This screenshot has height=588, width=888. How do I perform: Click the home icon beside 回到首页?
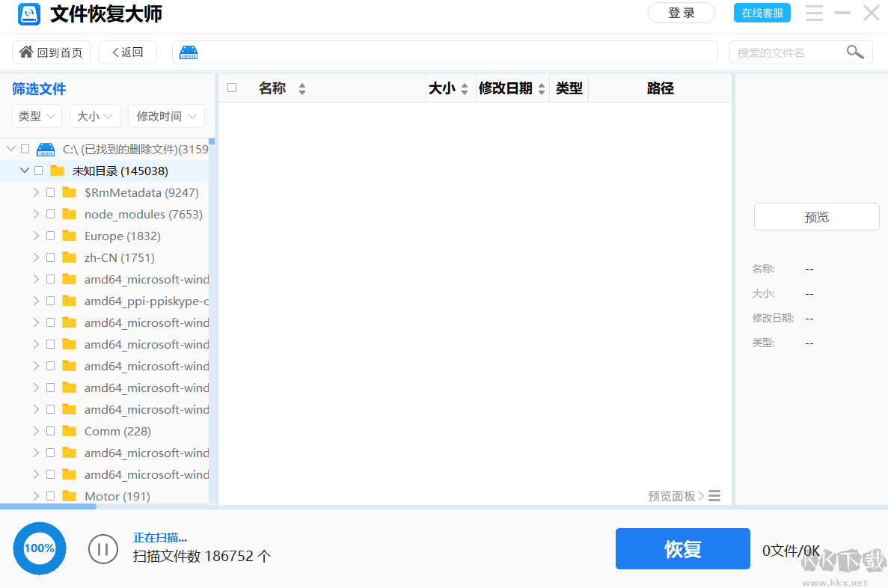25,52
